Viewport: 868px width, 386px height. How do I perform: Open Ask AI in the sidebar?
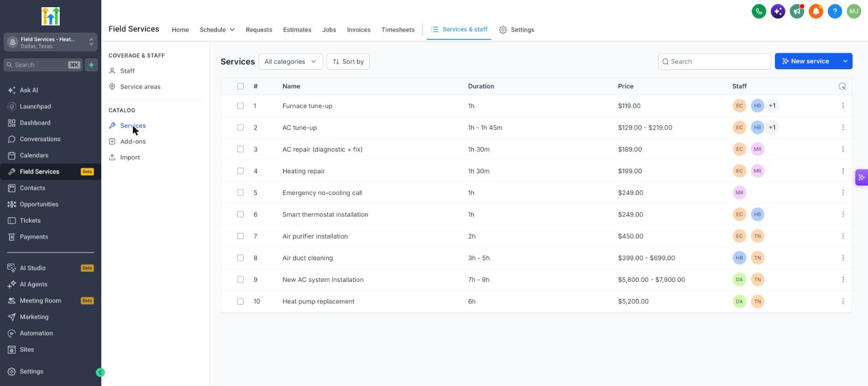pos(29,90)
